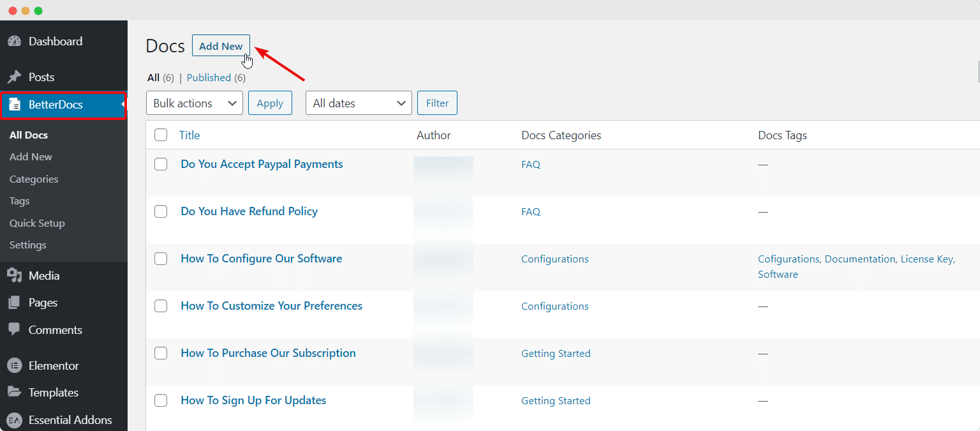Sort docs by clicking the Title column header

[189, 135]
